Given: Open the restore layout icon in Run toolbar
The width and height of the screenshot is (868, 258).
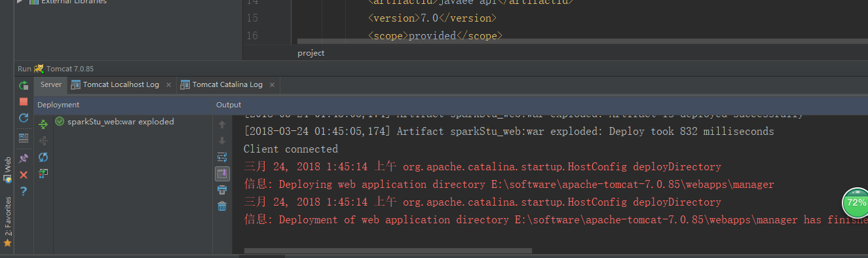Looking at the screenshot, I should [x=24, y=138].
